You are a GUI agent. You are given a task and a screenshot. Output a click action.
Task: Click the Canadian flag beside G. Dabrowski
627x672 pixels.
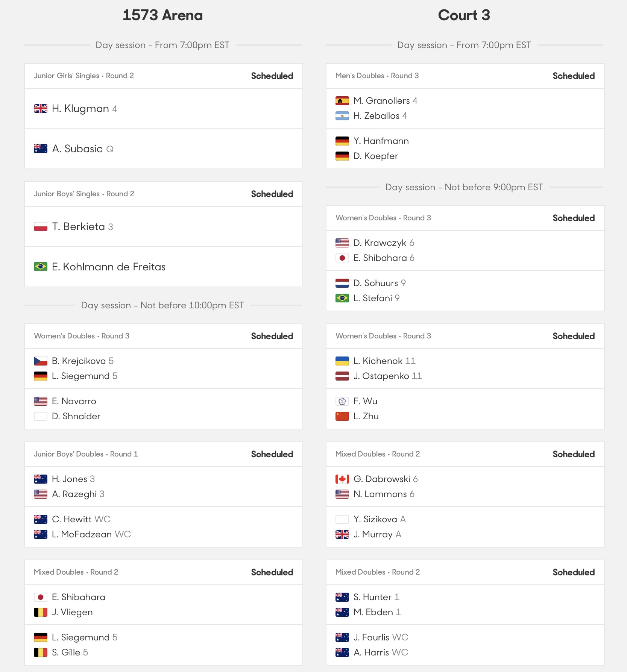point(342,479)
